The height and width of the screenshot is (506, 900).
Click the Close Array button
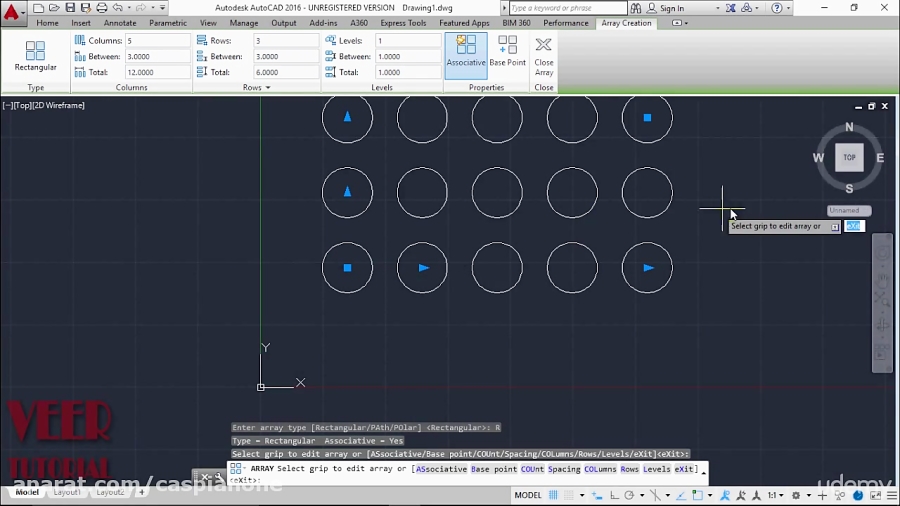click(544, 56)
